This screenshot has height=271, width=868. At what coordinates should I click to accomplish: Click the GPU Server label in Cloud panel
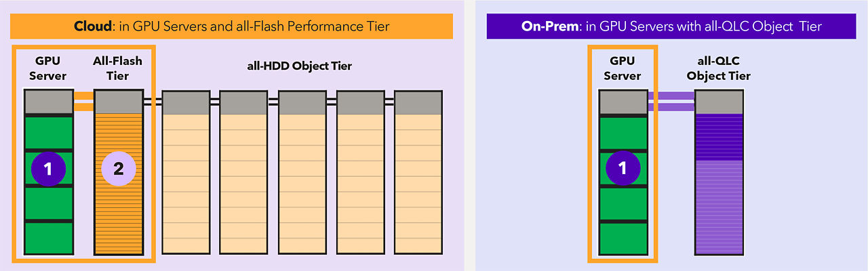tap(48, 68)
